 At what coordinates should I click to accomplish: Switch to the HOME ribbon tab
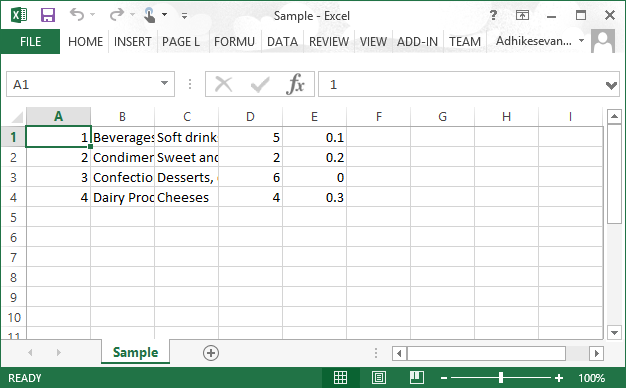click(x=85, y=42)
